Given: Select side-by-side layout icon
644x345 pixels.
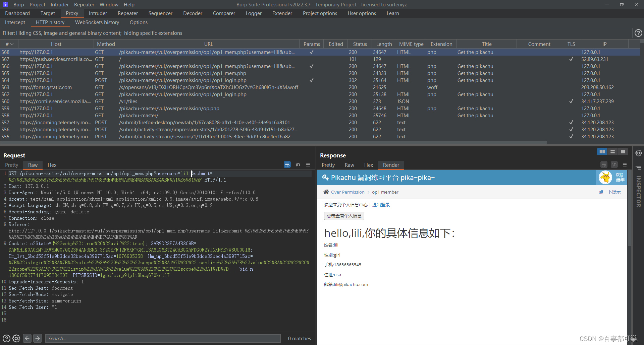Looking at the screenshot, I should 602,152.
